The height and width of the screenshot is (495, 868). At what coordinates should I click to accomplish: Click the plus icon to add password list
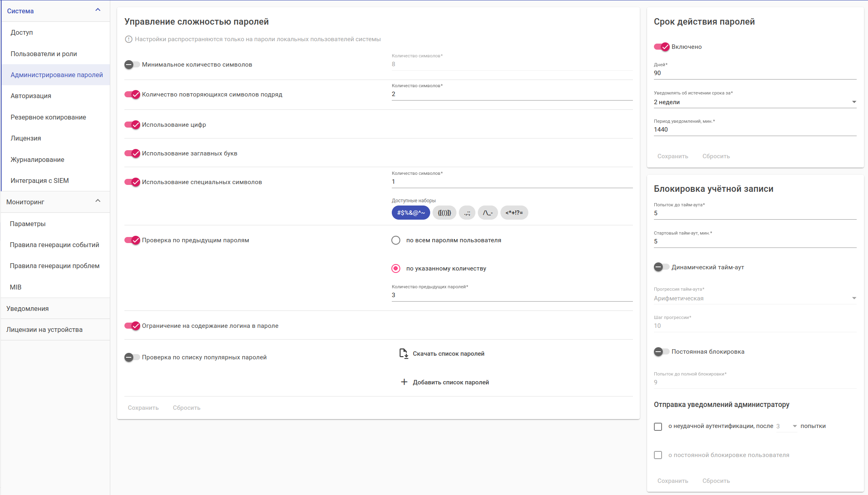point(404,382)
